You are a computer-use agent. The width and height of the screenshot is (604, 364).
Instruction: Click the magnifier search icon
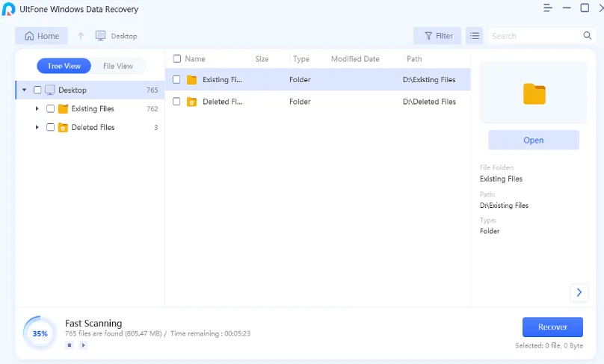pos(587,35)
